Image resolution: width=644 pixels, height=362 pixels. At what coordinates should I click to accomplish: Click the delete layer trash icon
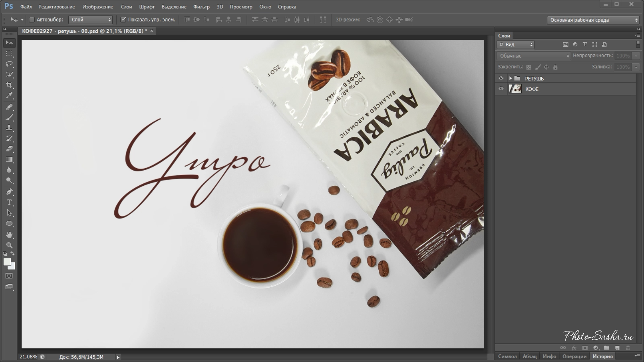[x=628, y=348]
